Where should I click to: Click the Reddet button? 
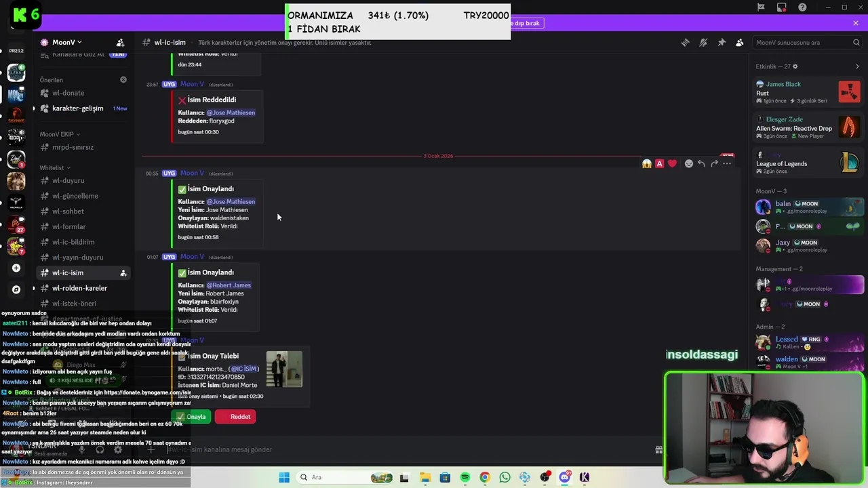pos(235,417)
